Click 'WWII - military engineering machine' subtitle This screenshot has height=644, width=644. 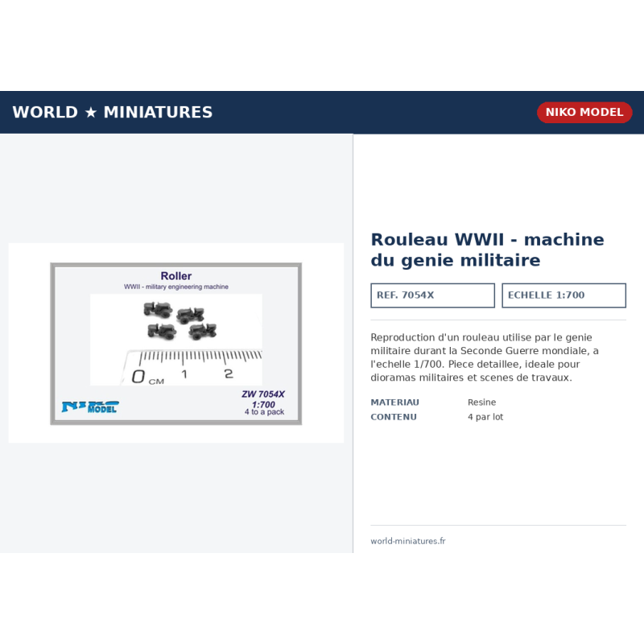pos(176,287)
